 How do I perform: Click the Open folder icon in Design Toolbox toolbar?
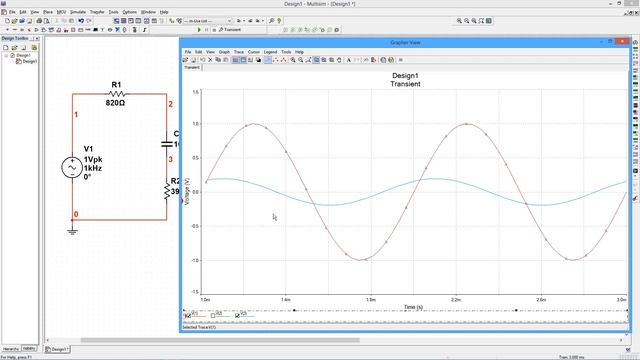(14, 48)
